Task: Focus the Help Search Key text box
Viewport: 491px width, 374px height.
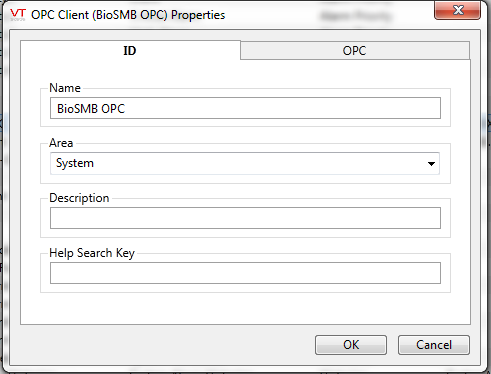Action: [x=245, y=273]
